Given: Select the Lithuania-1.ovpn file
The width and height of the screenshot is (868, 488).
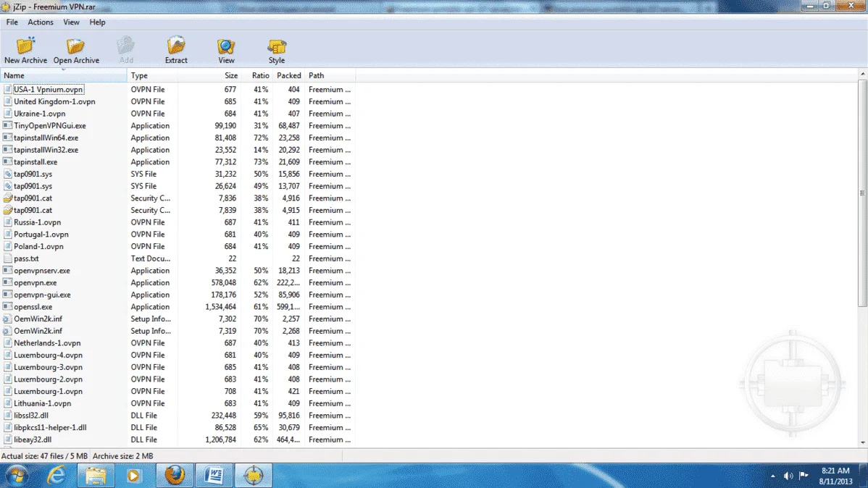Looking at the screenshot, I should (43, 403).
